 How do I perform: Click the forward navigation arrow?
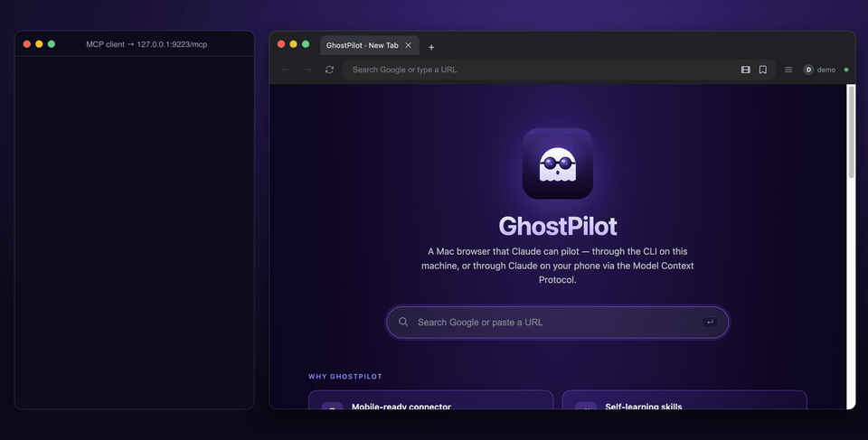tap(307, 70)
